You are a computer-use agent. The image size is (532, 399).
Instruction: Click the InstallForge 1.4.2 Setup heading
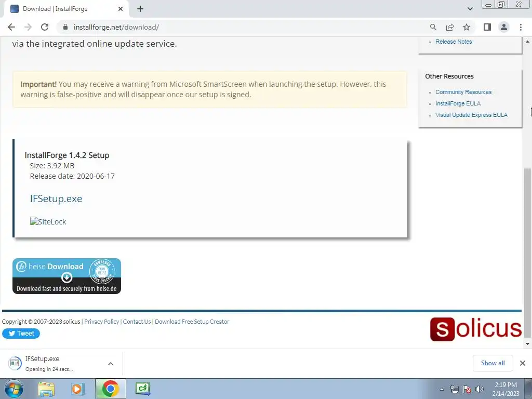(x=67, y=155)
